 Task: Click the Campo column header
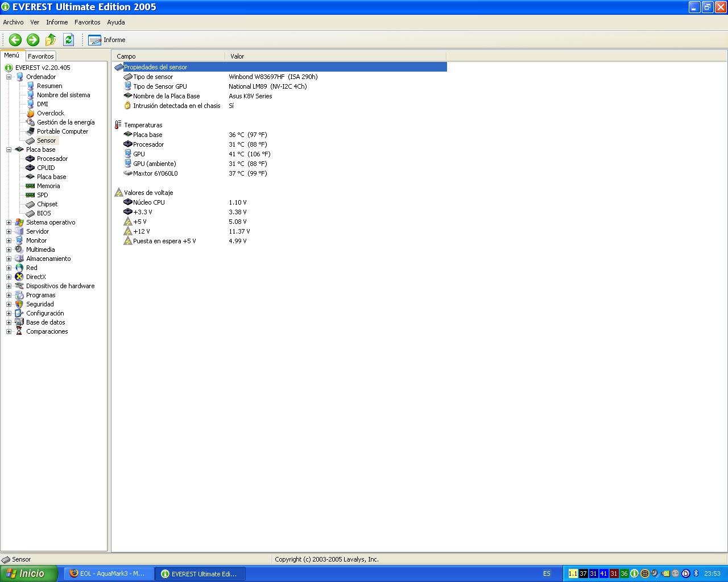click(x=169, y=56)
